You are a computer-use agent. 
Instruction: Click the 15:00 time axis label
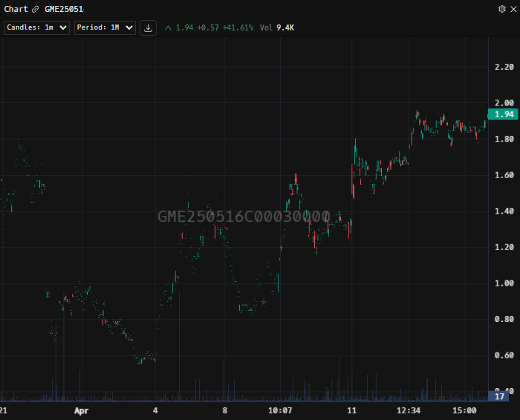pyautogui.click(x=464, y=411)
